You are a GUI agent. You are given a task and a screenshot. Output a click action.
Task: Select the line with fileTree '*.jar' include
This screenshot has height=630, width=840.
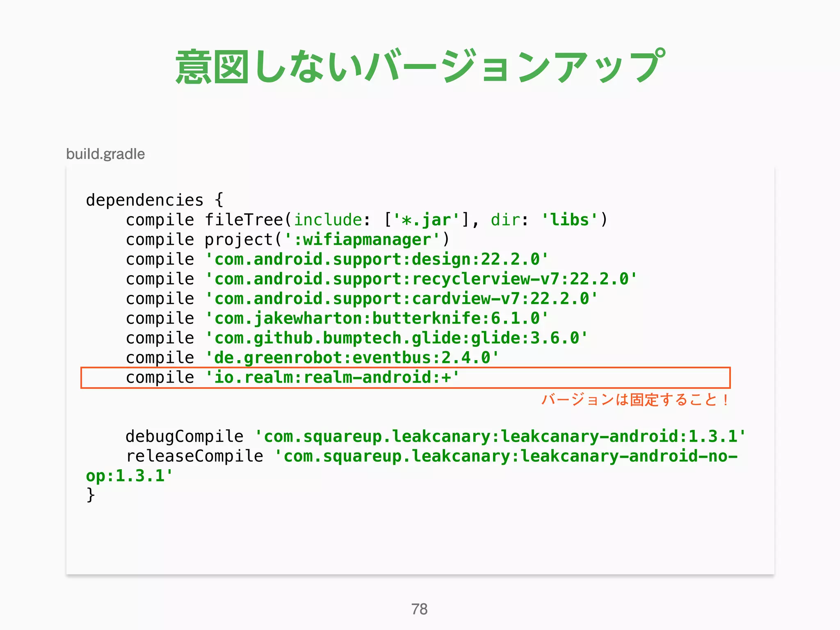pos(367,220)
